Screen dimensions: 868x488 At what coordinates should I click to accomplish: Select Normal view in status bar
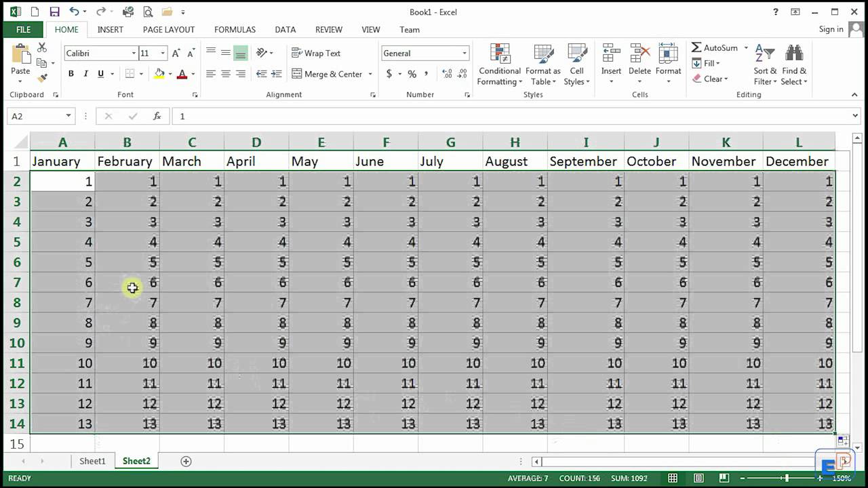point(673,479)
